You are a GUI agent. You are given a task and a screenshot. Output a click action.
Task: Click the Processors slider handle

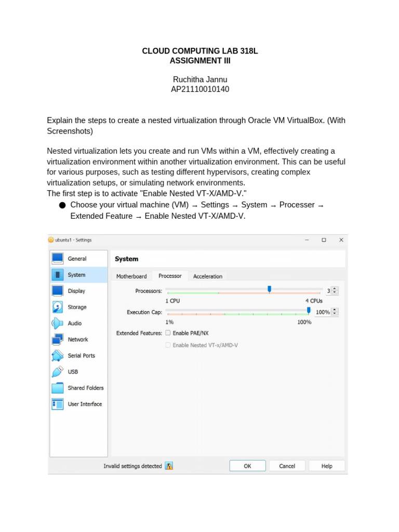[x=270, y=289]
